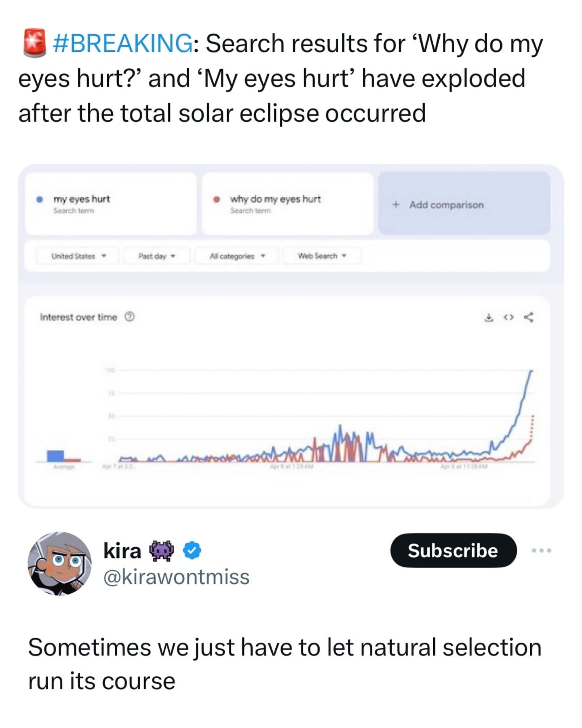Image resolution: width=582 pixels, height=728 pixels.
Task: Expand the Past day time range dropdown
Action: [x=156, y=256]
